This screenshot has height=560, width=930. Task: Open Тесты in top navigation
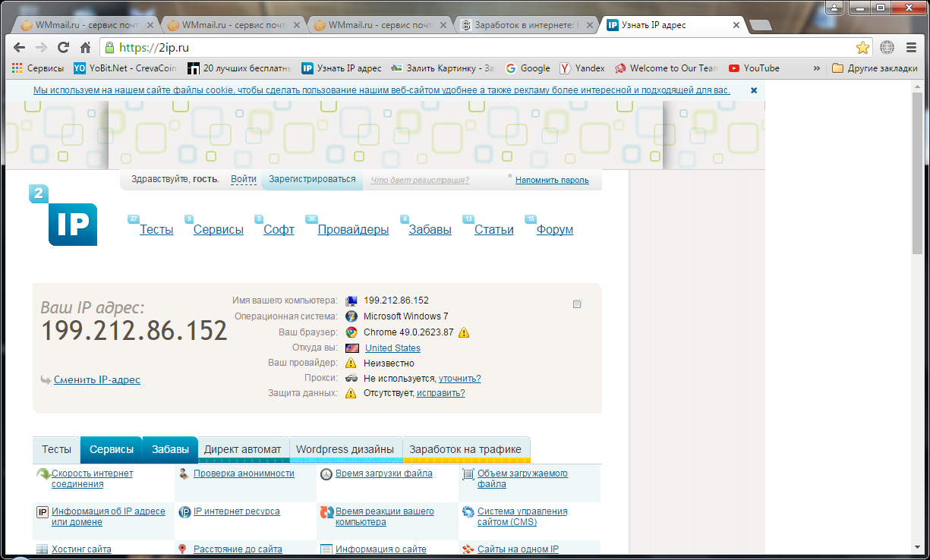(x=156, y=230)
